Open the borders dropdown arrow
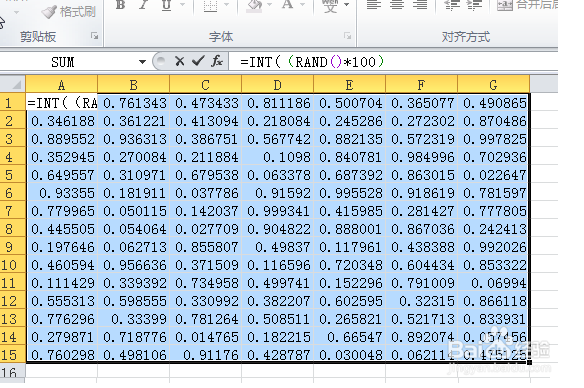This screenshot has height=388, width=584. coord(226,5)
